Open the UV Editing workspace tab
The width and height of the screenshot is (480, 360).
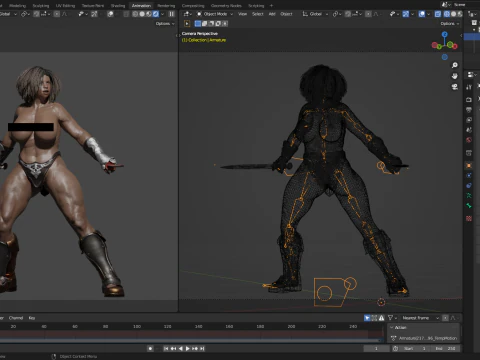pos(65,6)
